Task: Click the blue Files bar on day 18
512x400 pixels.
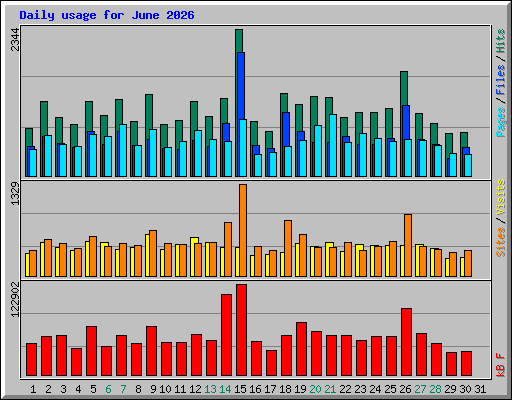Action: (x=287, y=129)
